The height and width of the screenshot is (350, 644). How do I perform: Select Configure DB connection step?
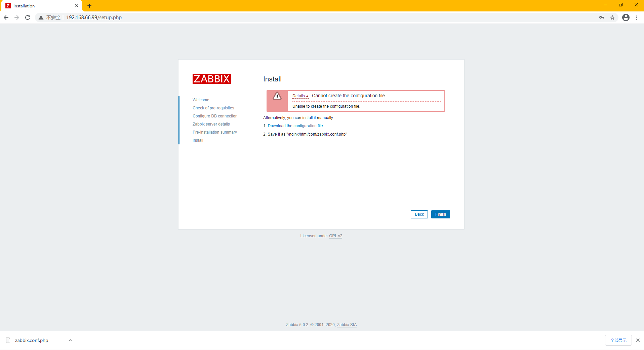(x=215, y=116)
